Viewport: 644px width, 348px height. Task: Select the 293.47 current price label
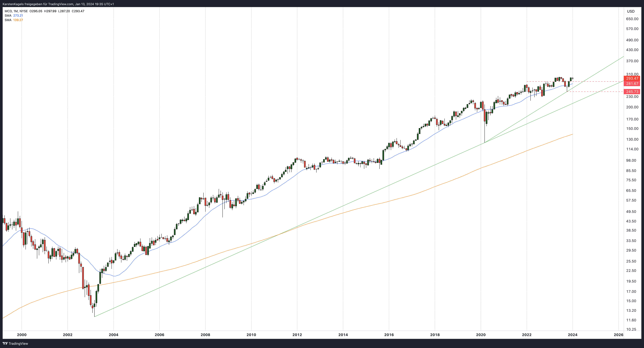click(x=632, y=78)
